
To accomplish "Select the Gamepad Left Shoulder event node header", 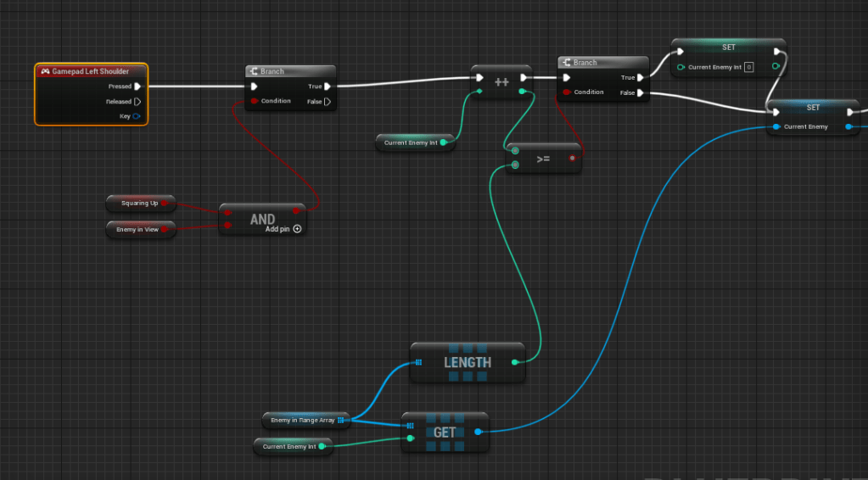I will (92, 71).
